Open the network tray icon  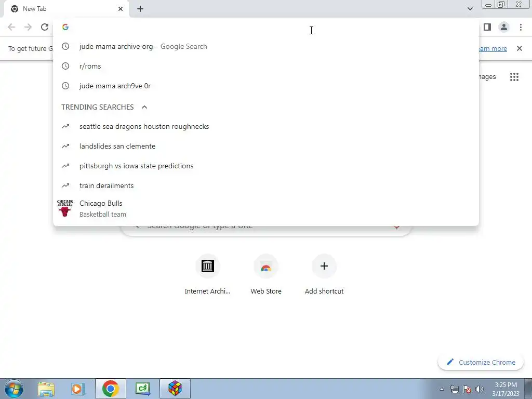tap(454, 389)
